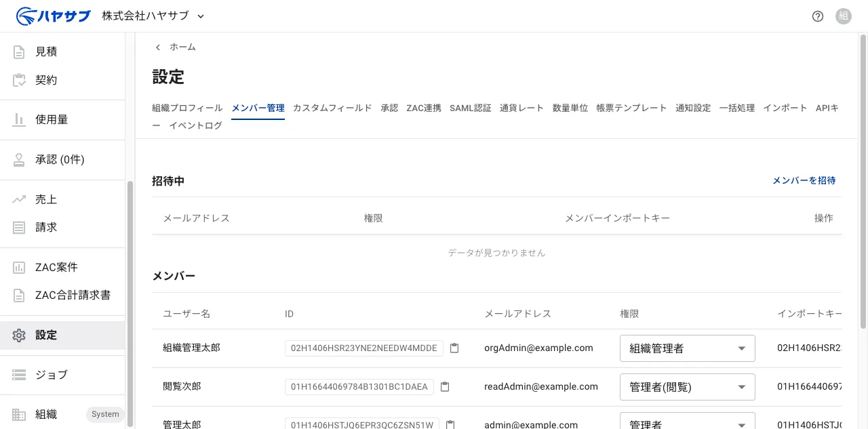Open 使用量 in the sidebar

(62, 120)
